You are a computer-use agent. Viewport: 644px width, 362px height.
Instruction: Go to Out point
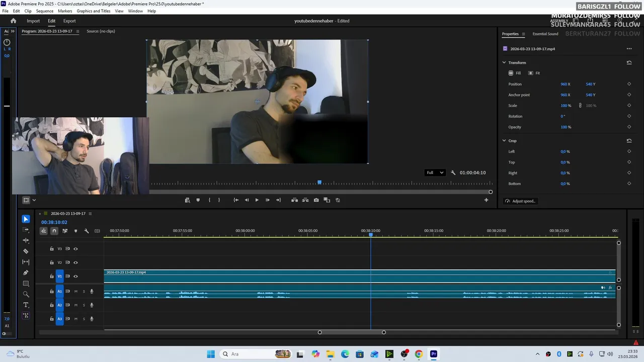[278, 200]
